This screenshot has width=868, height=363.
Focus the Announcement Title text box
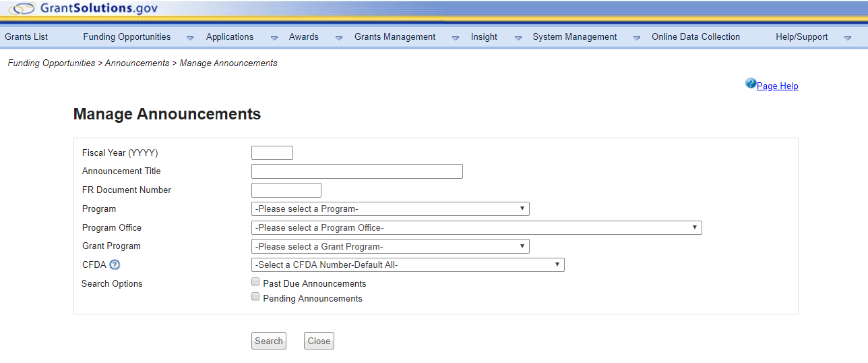pyautogui.click(x=356, y=171)
